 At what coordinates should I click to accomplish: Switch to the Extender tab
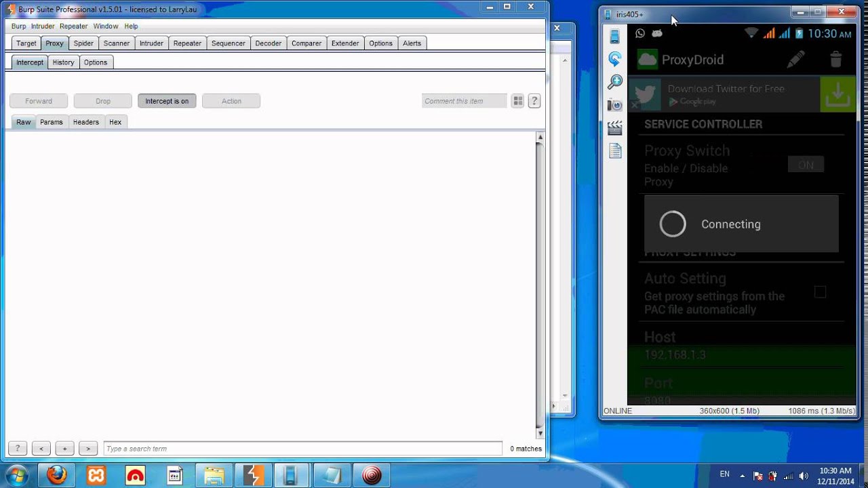click(x=345, y=43)
